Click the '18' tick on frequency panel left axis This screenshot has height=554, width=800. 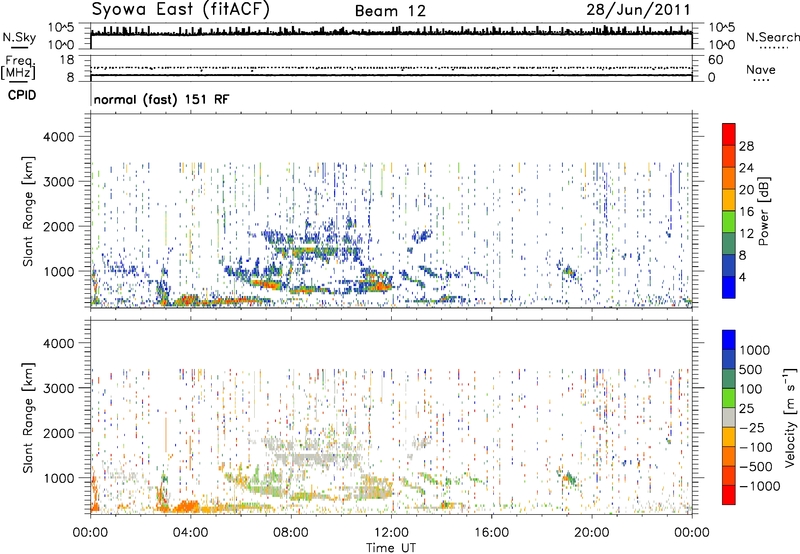click(x=67, y=60)
